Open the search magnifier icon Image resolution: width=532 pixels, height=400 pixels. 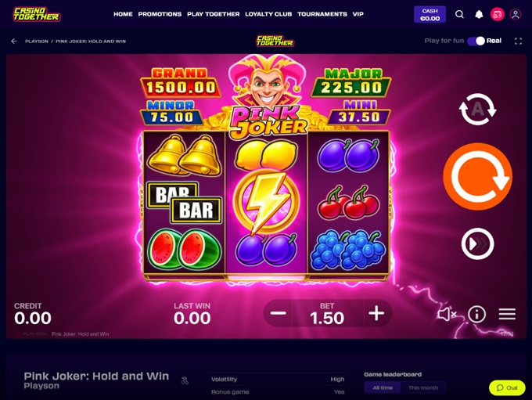pyautogui.click(x=459, y=14)
